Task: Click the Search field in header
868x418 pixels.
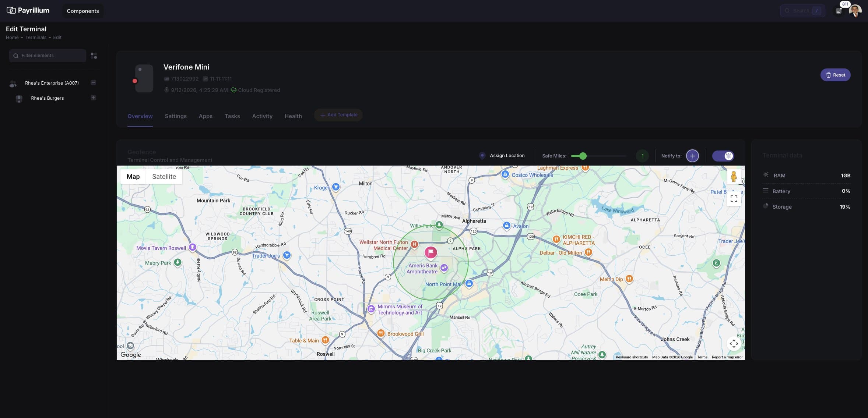Action: (x=802, y=11)
